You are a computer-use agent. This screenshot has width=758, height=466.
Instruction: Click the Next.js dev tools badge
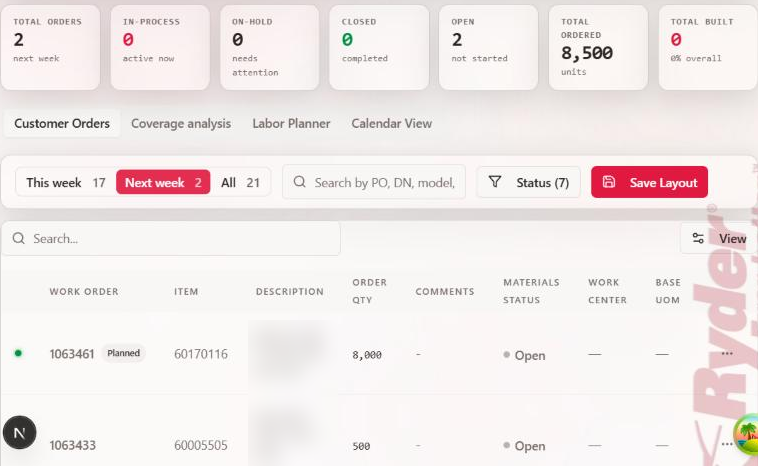(x=19, y=433)
